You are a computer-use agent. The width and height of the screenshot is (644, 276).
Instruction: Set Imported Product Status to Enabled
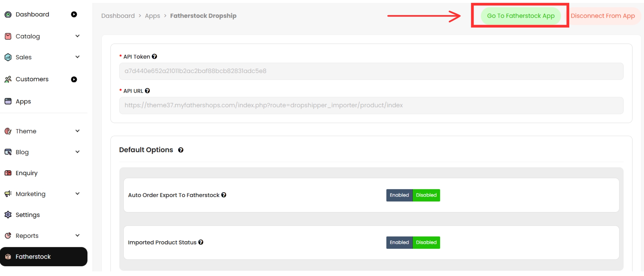(399, 243)
